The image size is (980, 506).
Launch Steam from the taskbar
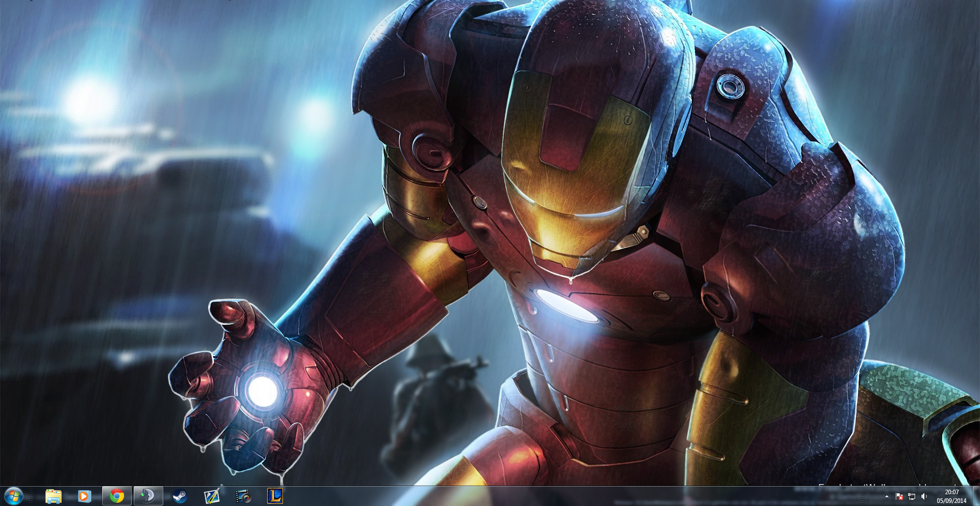[x=180, y=496]
